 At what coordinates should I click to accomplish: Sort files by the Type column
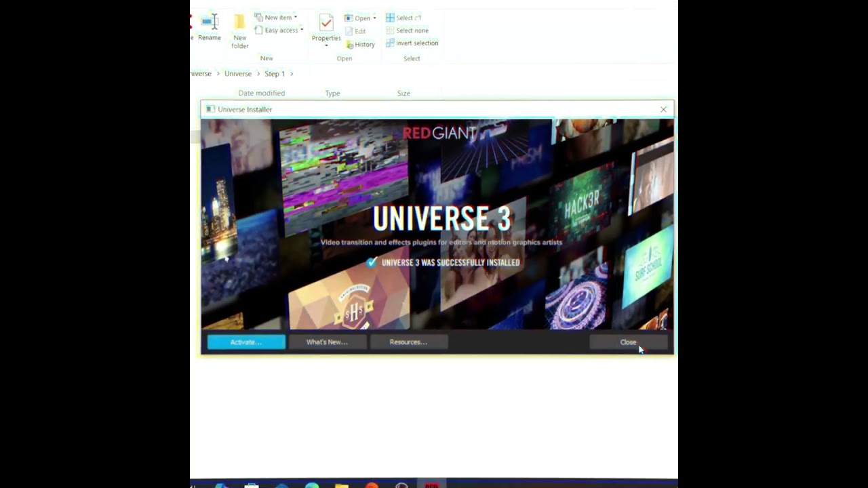click(x=332, y=93)
